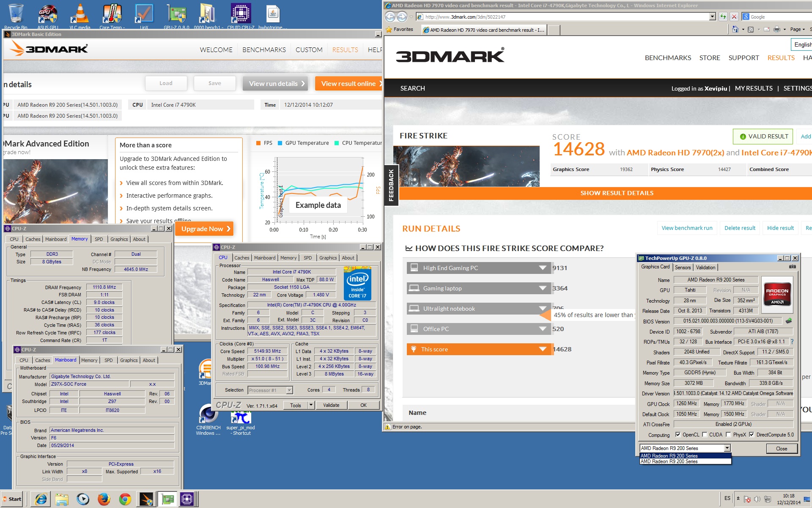The height and width of the screenshot is (508, 812).
Task: Expand the Ultralight notebook comparison row
Action: (478, 309)
